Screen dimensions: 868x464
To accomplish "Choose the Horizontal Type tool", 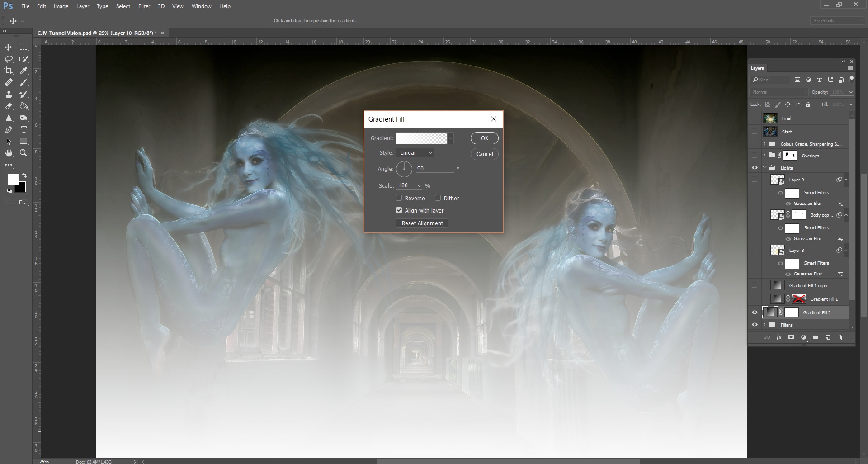I will click(x=24, y=130).
